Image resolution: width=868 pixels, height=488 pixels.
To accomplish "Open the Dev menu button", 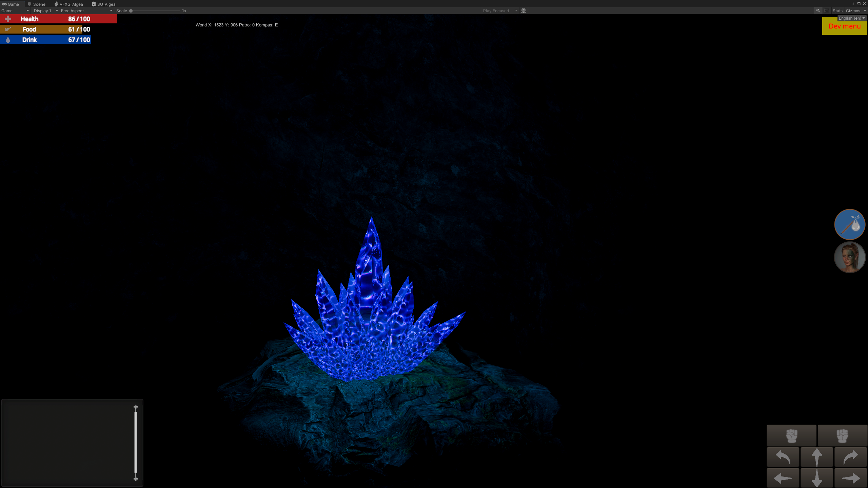I will [x=844, y=26].
